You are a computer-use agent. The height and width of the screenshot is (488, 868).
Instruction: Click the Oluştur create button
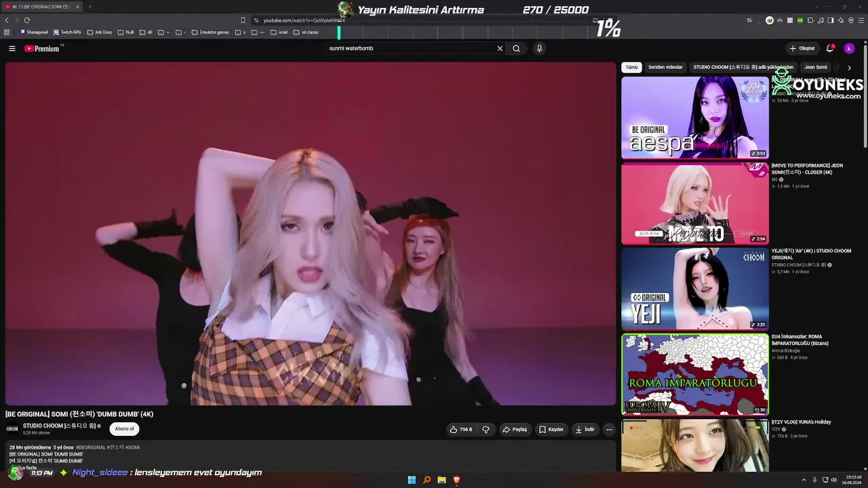pyautogui.click(x=802, y=49)
